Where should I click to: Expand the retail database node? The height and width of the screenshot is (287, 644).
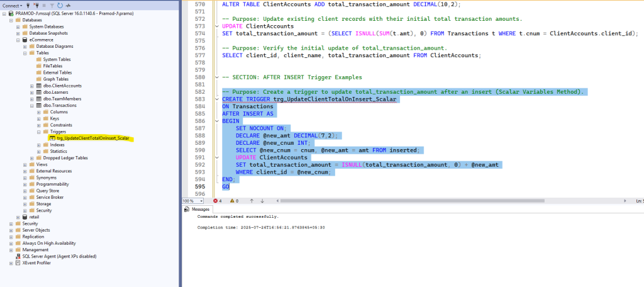point(18,217)
